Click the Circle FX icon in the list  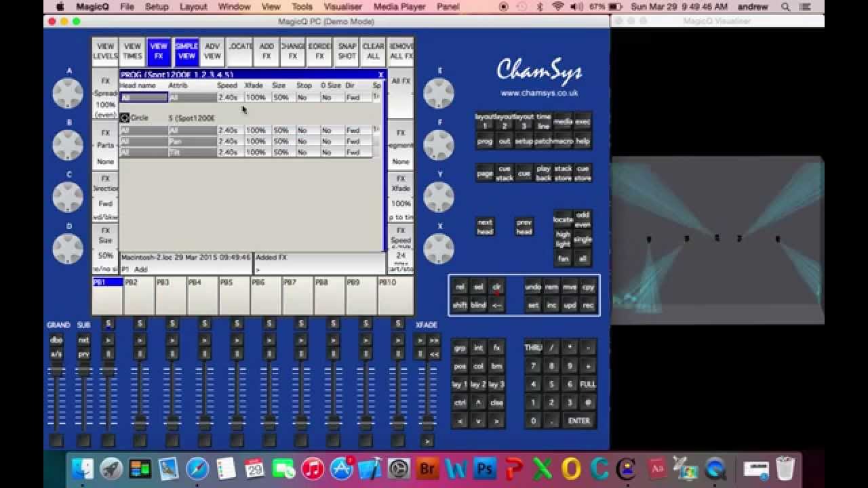point(125,118)
